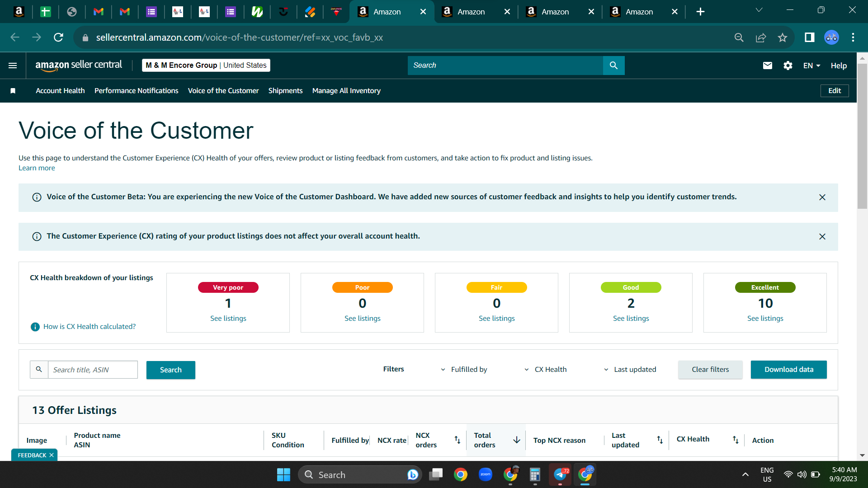Expand the CX Health filter
This screenshot has width=868, height=488.
click(545, 370)
